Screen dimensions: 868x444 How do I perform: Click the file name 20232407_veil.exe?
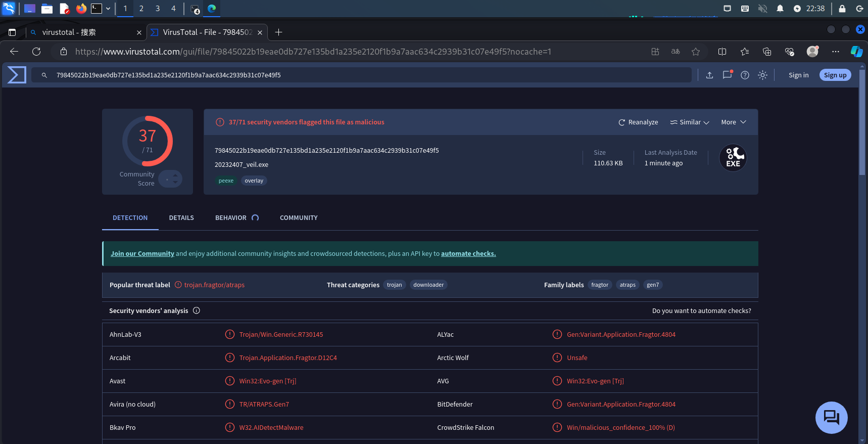coord(242,165)
